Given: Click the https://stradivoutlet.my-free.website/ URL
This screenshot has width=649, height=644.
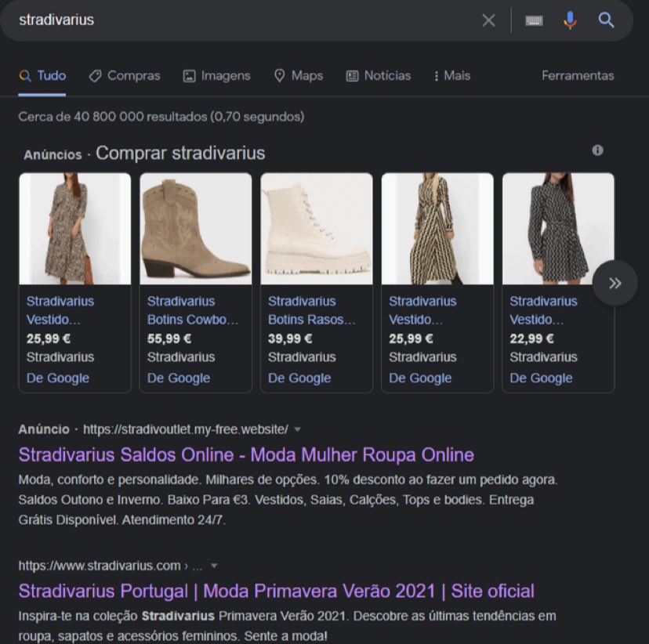Looking at the screenshot, I should [186, 429].
